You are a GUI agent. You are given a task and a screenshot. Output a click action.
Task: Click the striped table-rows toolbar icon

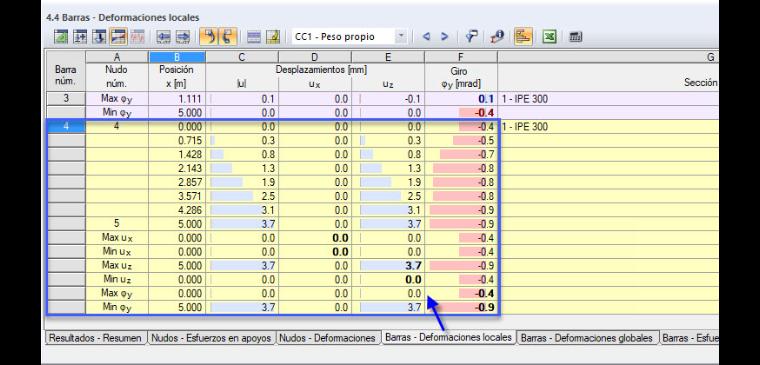[x=254, y=36]
